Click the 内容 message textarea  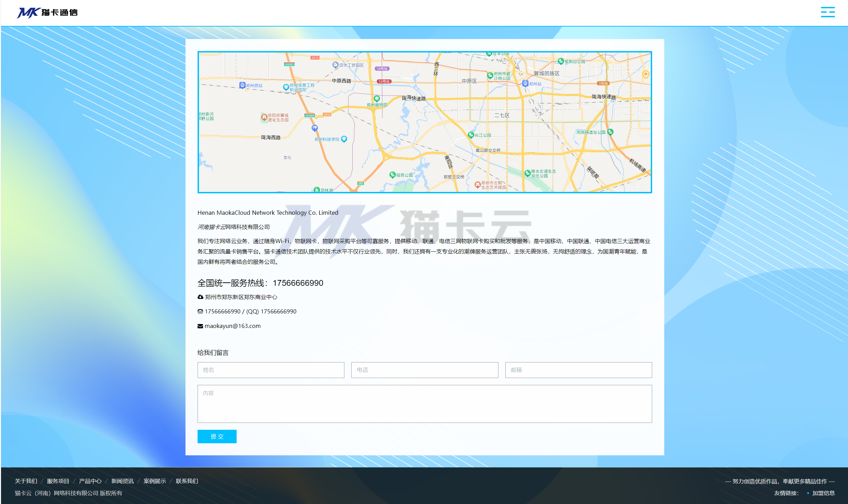[x=425, y=404]
